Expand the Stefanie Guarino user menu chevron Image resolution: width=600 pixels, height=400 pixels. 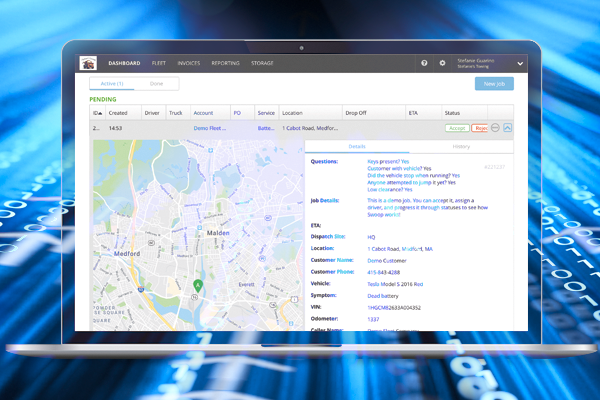pos(520,64)
